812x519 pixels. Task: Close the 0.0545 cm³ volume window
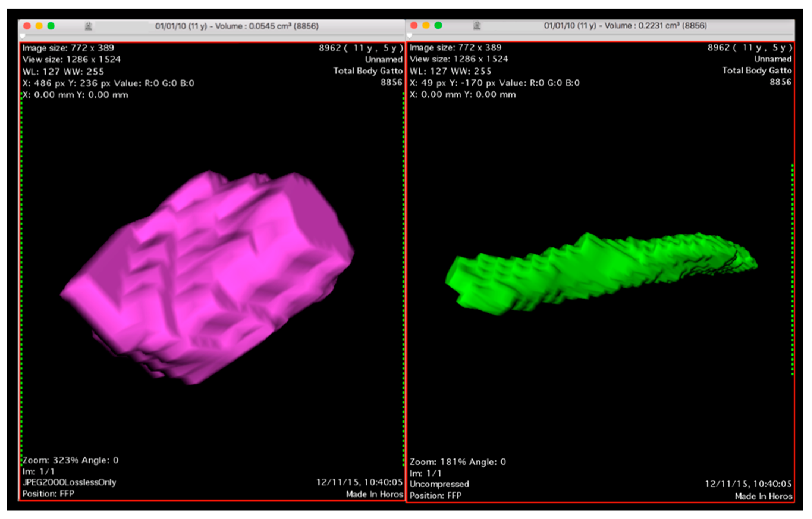[x=27, y=26]
